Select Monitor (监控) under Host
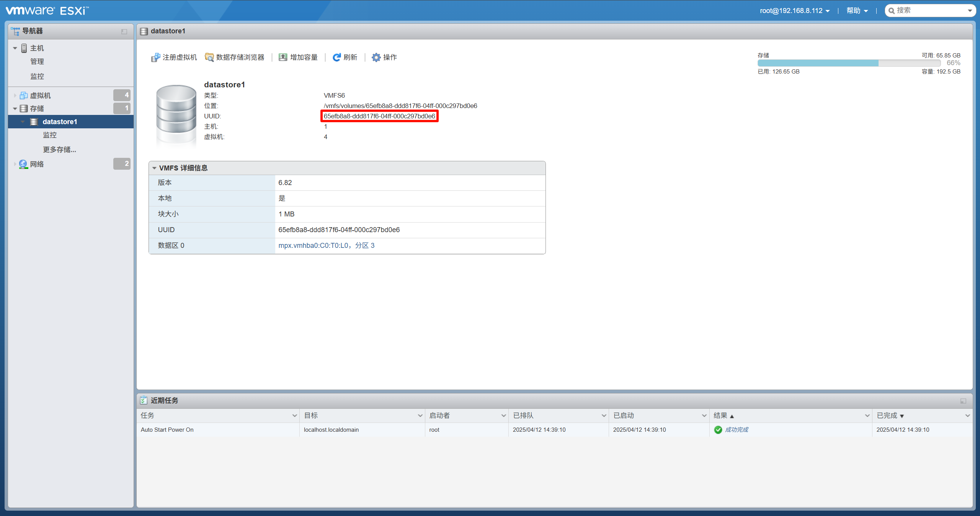The height and width of the screenshot is (516, 980). [37, 76]
